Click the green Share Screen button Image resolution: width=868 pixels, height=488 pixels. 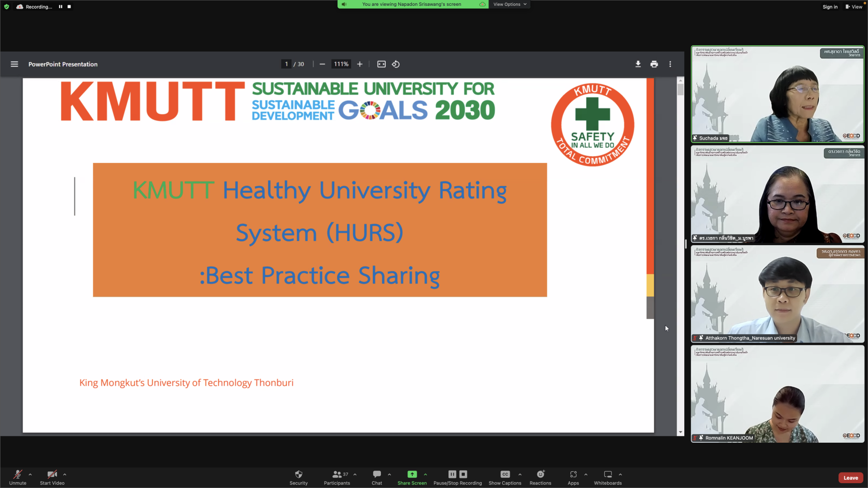(x=412, y=477)
